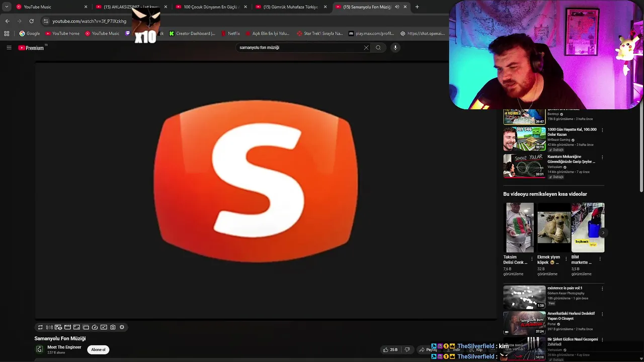Open the YouTube guide hamburger menu
The width and height of the screenshot is (644, 362).
tap(9, 48)
